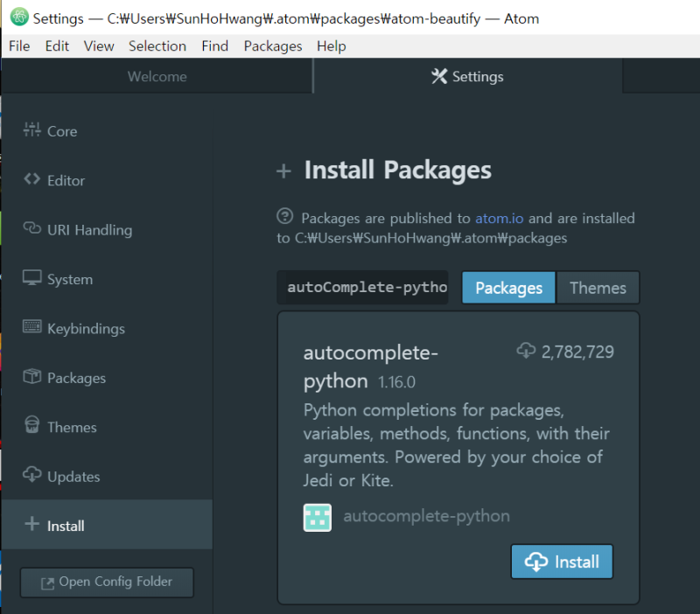Click the Install Packages heading
700x614 pixels.
(x=397, y=170)
